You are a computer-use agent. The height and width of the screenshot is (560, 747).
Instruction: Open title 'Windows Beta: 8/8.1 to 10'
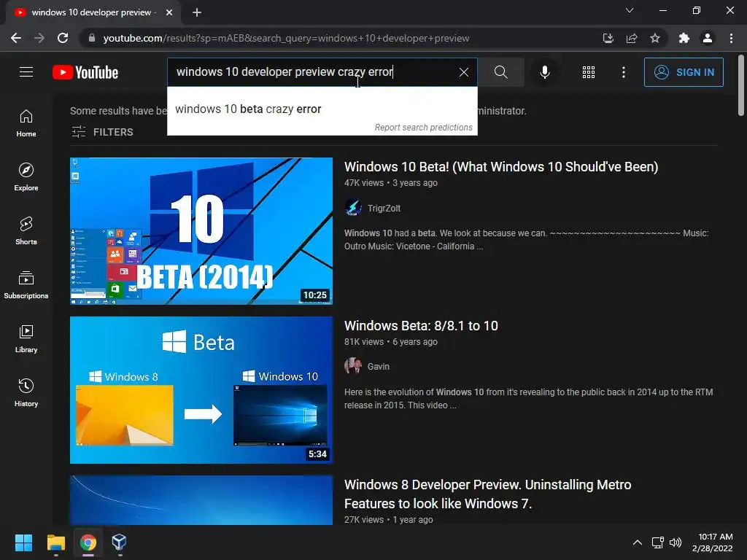tap(421, 326)
